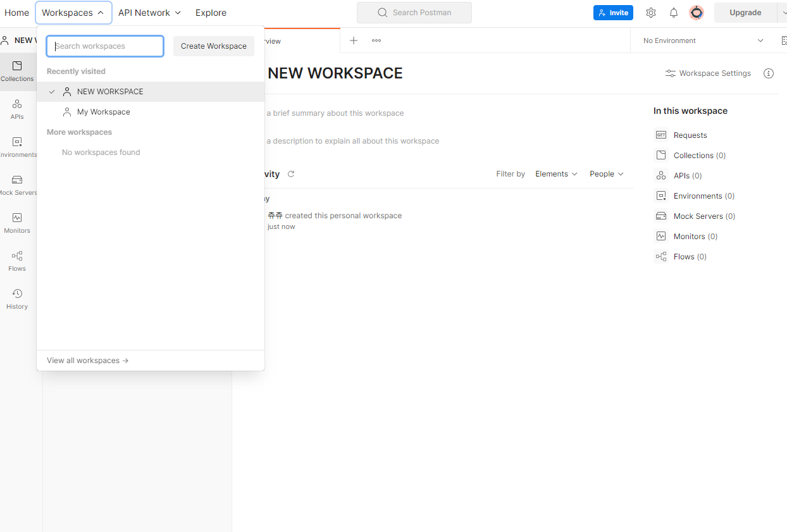
Task: Click the Flows icon in workspace summary
Action: tap(661, 256)
